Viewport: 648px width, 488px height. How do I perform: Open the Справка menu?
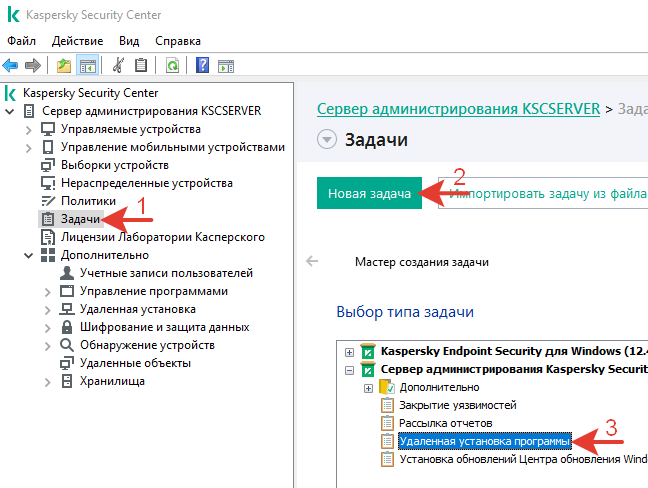tap(178, 41)
